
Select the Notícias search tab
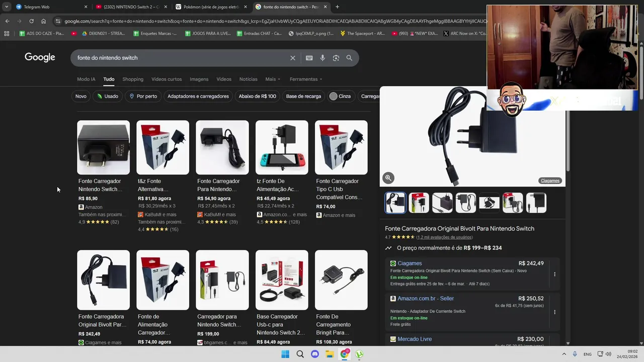tap(248, 79)
